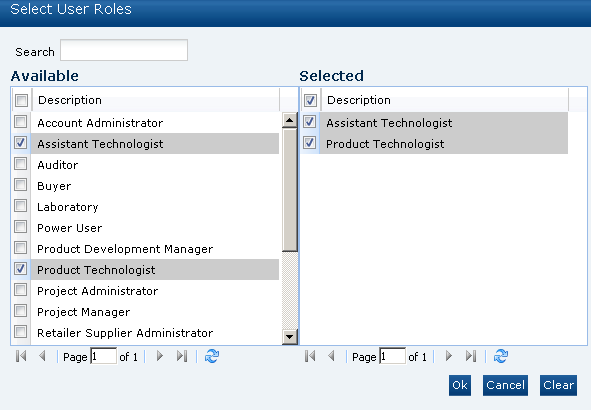Select the Auditor row text
Screen dimensions: 591x410
58,165
